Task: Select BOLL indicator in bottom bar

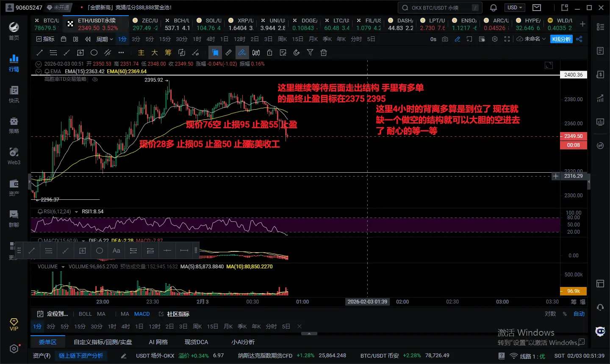Action: (85, 314)
